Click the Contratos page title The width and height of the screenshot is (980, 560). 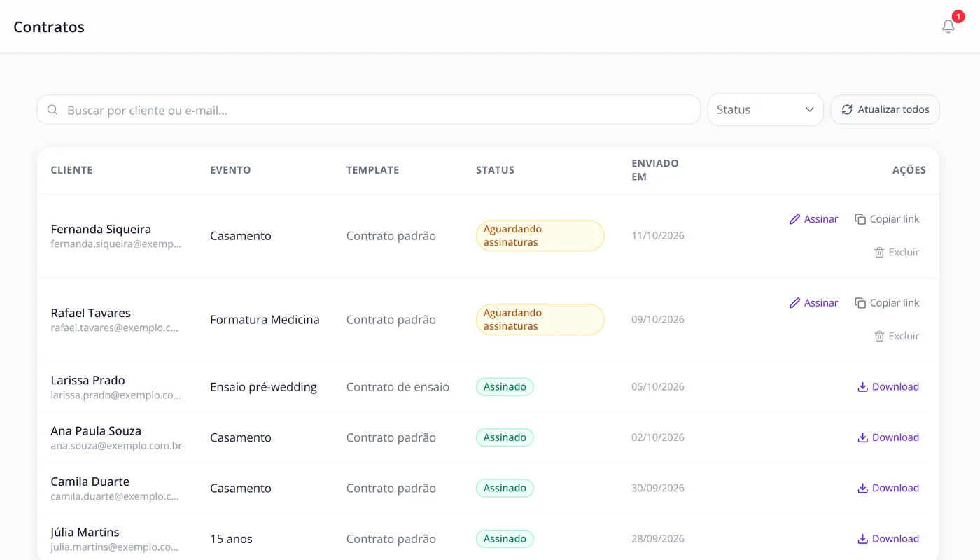click(x=49, y=27)
